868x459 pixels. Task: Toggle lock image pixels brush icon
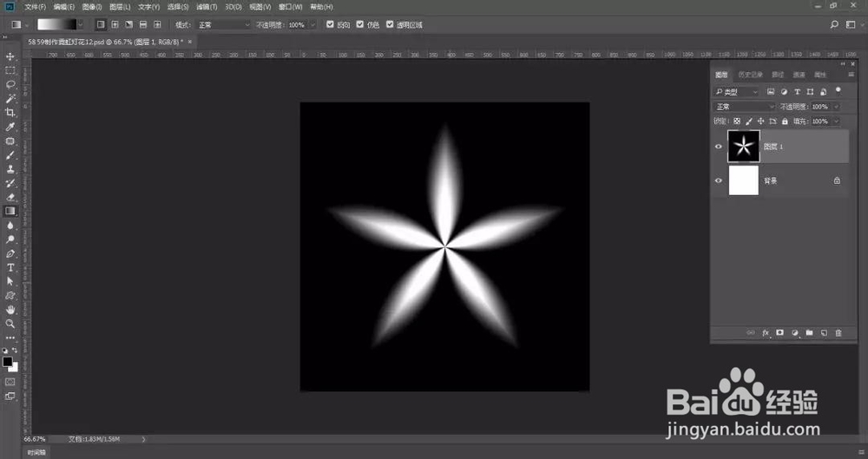point(749,121)
